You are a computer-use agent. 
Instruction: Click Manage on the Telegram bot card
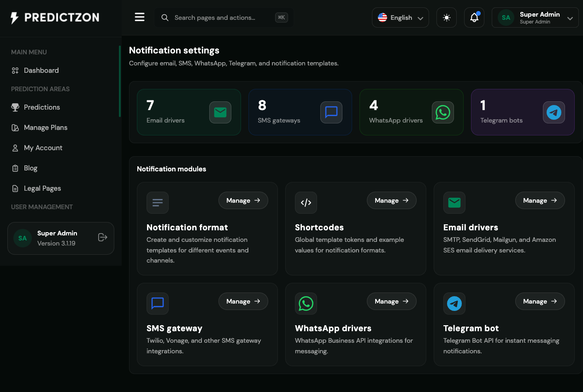pyautogui.click(x=540, y=301)
